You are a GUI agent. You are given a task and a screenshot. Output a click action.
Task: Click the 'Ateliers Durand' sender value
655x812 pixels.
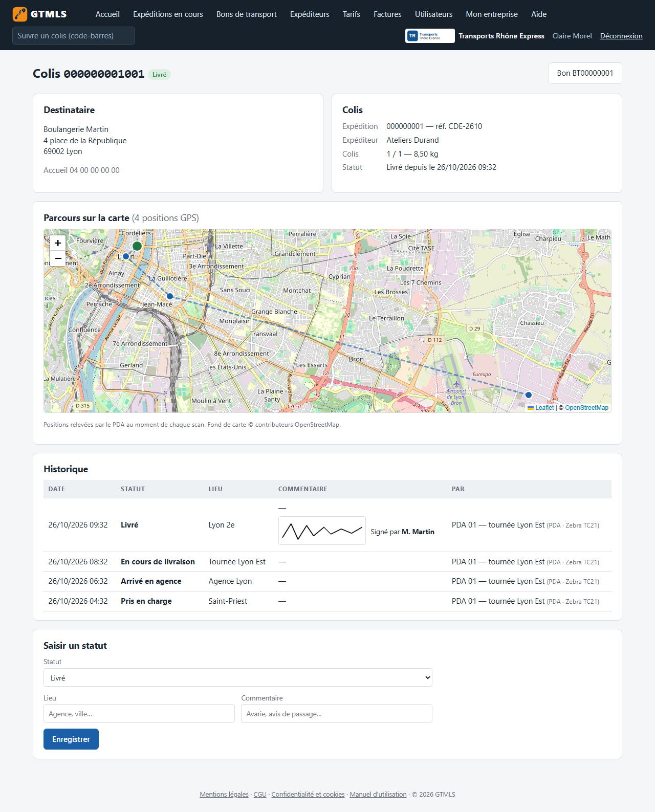click(412, 140)
